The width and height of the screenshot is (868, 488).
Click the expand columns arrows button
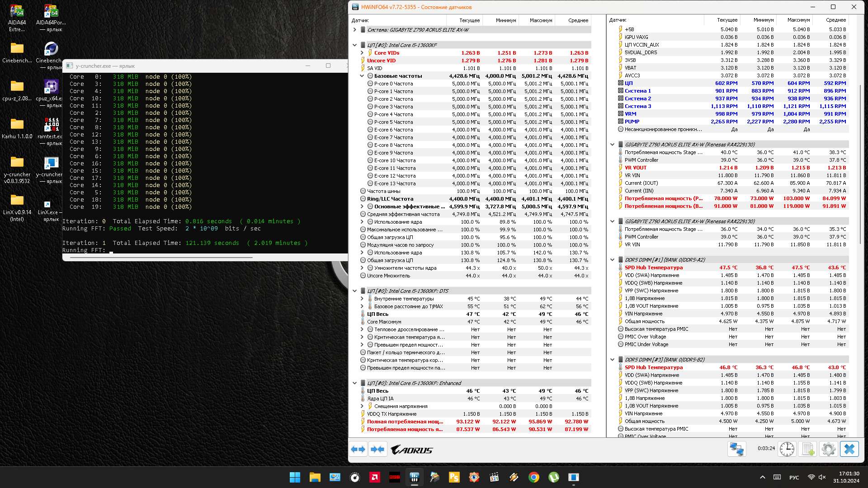click(358, 450)
